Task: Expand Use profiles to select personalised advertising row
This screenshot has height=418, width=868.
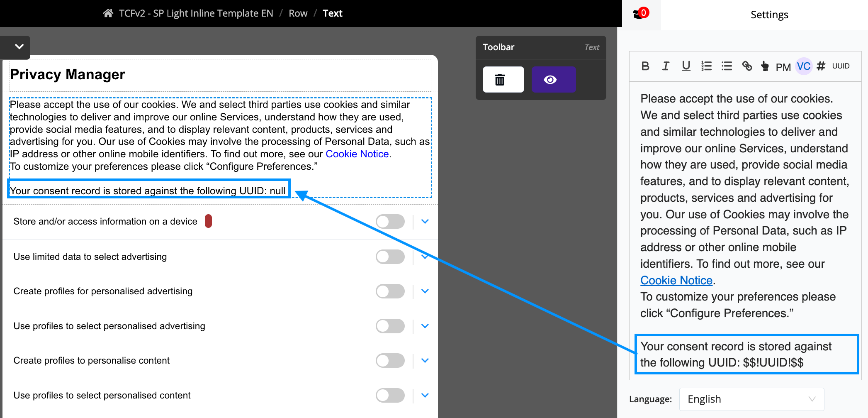Action: tap(425, 326)
